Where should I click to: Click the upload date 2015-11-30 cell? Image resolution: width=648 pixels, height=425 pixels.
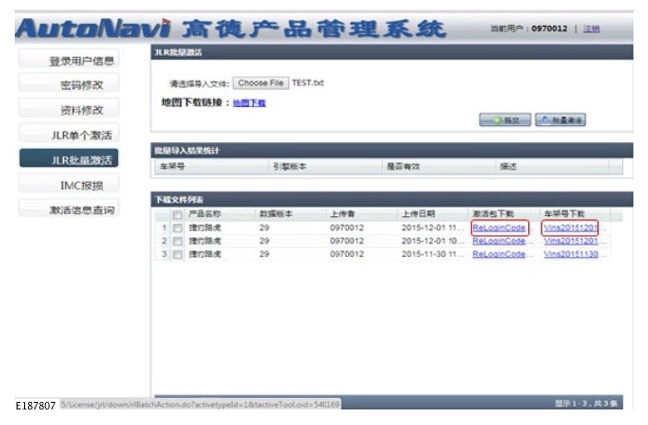point(432,254)
